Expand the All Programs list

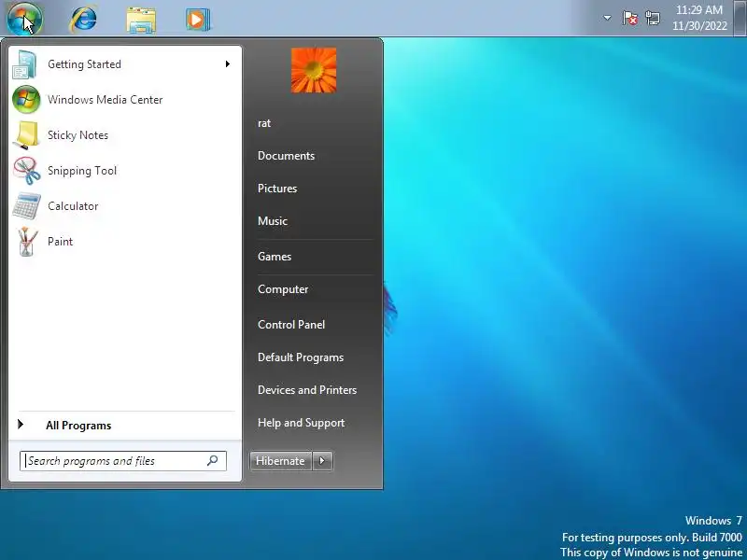point(125,426)
